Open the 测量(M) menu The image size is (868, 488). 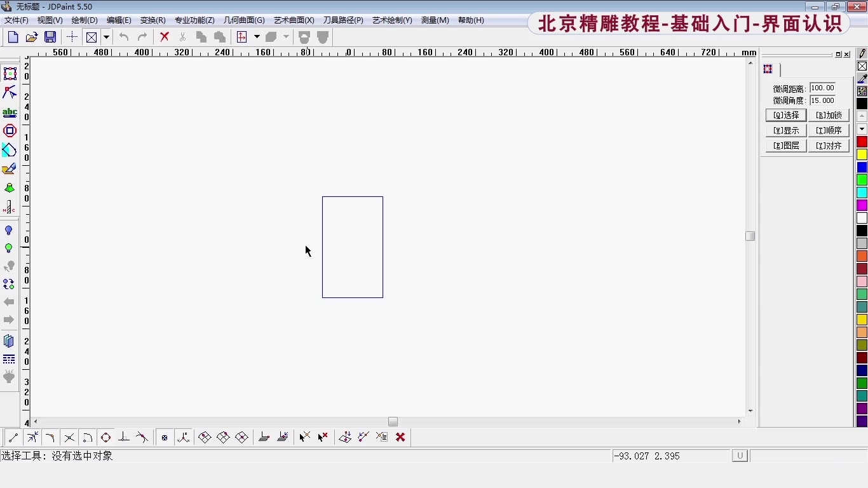(435, 20)
